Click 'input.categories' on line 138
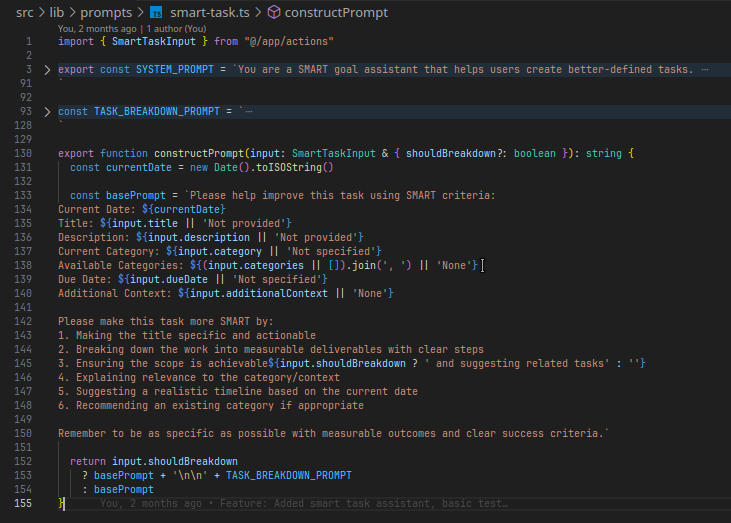731x523 pixels. [256, 265]
